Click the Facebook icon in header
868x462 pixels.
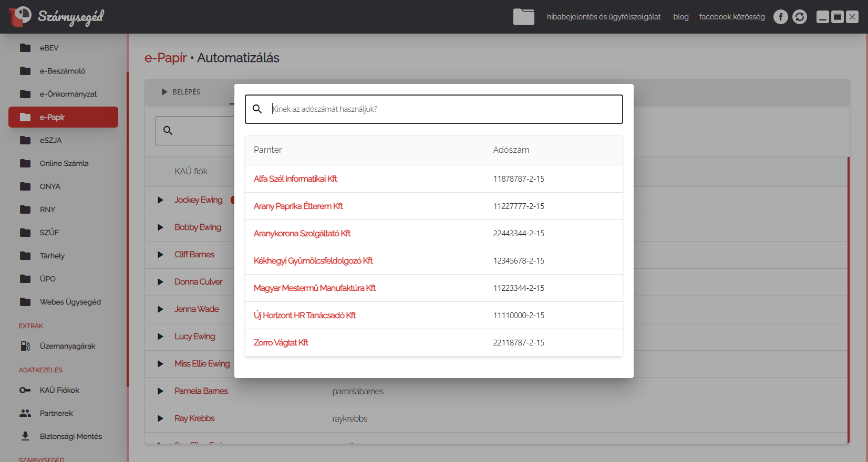pos(780,17)
